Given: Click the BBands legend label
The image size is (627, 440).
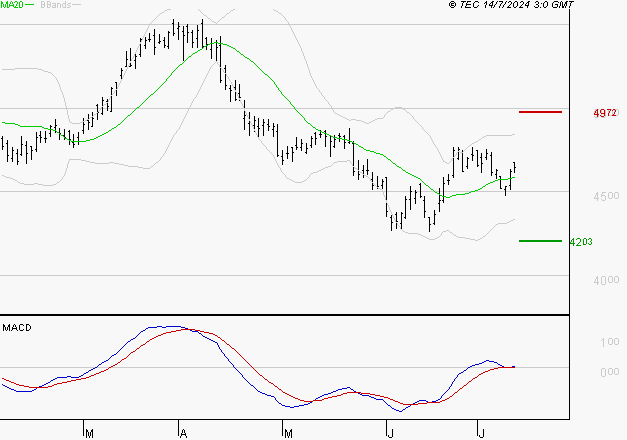Looking at the screenshot, I should pyautogui.click(x=56, y=5).
